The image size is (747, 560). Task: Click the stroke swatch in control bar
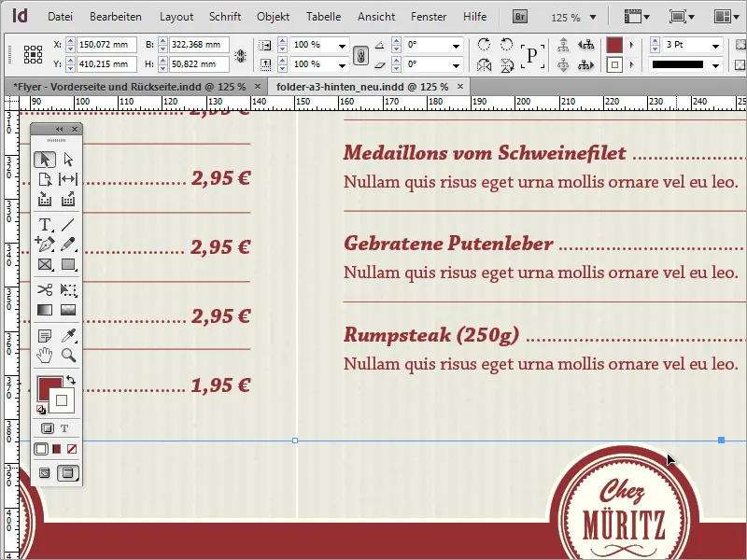pos(614,64)
